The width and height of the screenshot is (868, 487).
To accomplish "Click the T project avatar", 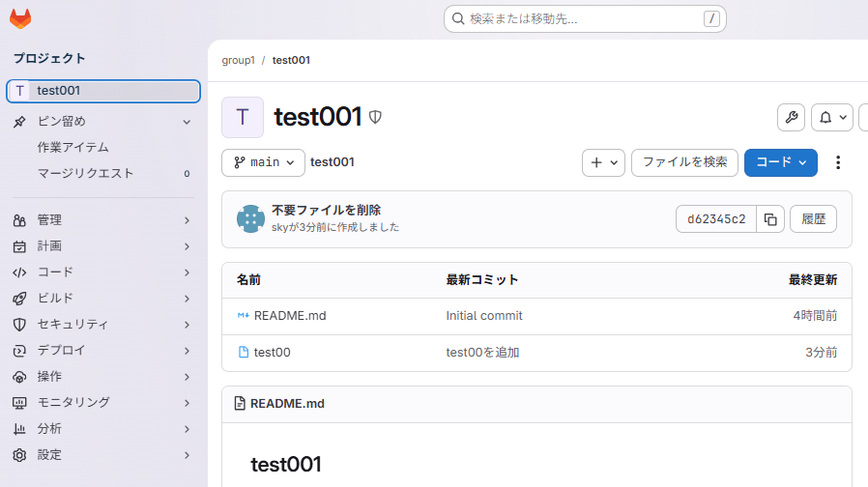I will tap(243, 118).
